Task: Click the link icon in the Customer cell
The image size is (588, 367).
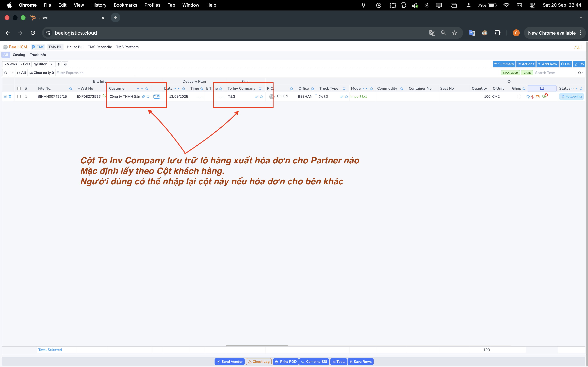Action: [143, 97]
